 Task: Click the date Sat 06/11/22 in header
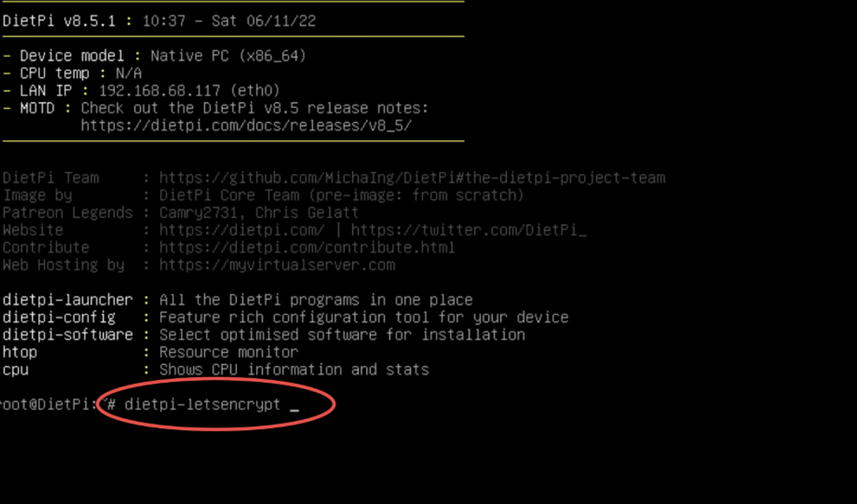click(263, 21)
